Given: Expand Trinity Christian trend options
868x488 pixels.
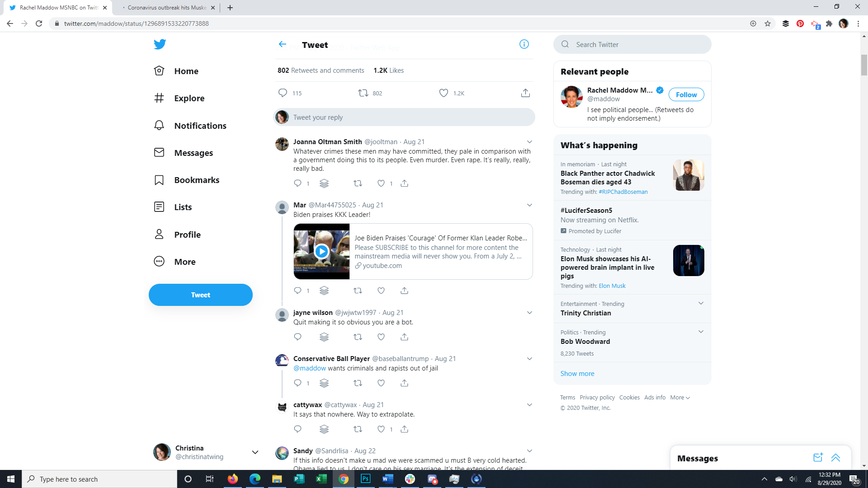Looking at the screenshot, I should [701, 303].
